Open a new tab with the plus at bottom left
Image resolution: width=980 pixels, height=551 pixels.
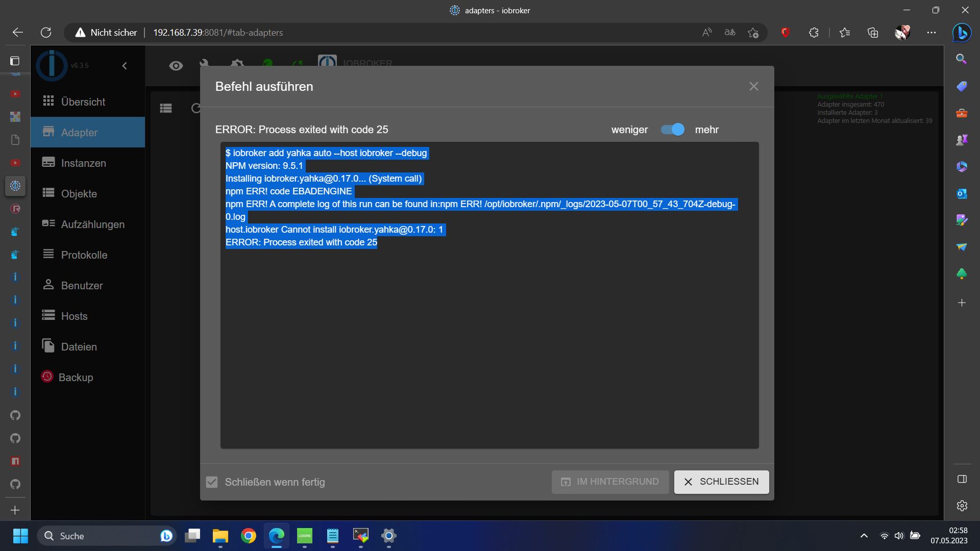coord(15,510)
